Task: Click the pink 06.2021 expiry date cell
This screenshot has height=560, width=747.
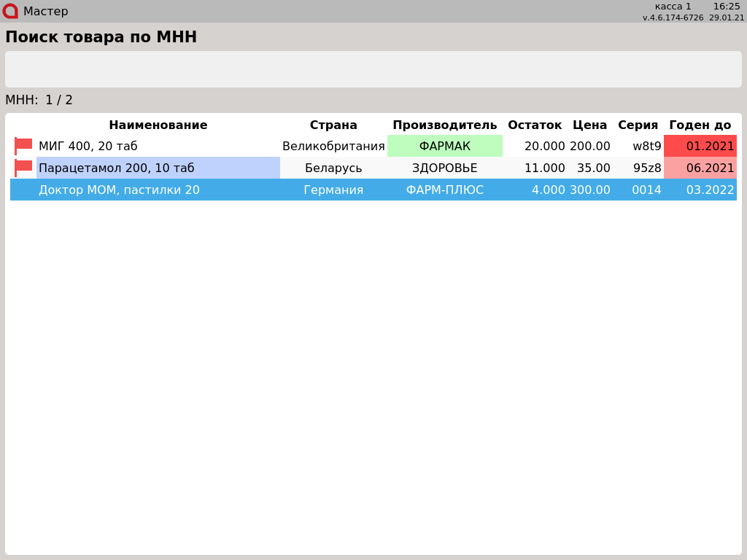Action: [x=700, y=168]
